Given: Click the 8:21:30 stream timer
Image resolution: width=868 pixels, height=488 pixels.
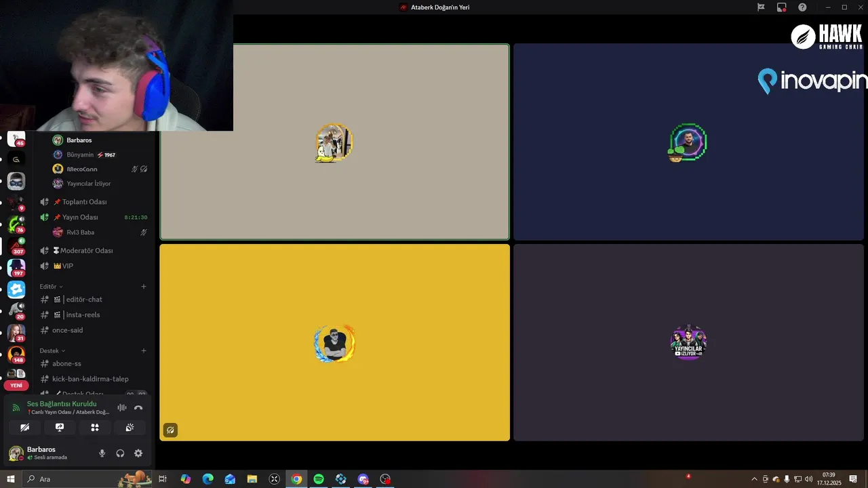Looking at the screenshot, I should (x=136, y=218).
